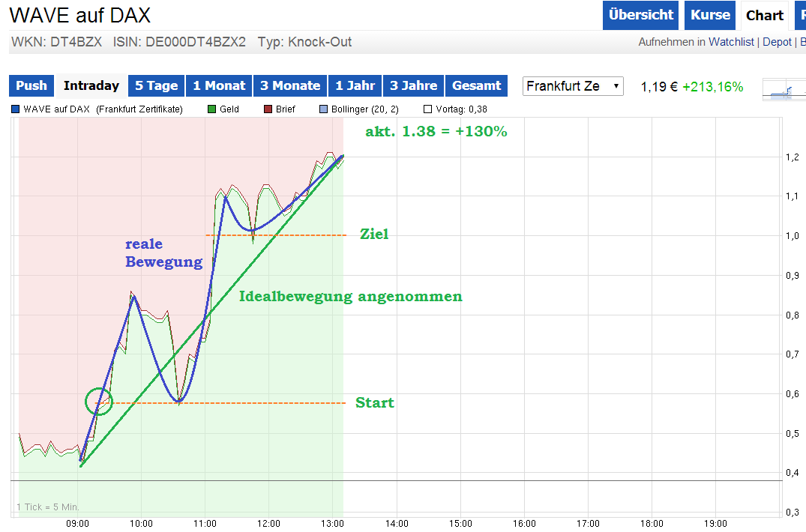Toggle the WAVE auf DAX series legend box
The image size is (806, 532).
pos(16,109)
